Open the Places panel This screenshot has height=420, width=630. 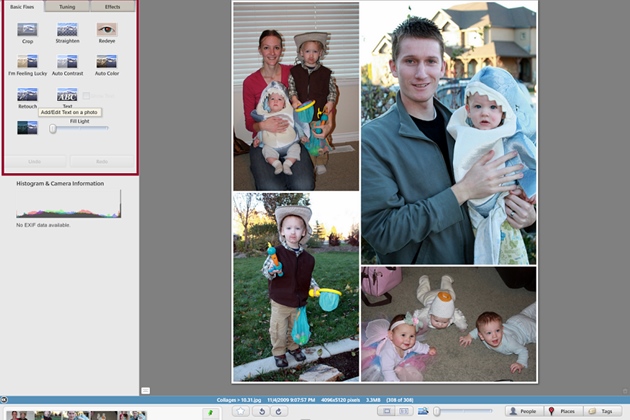click(x=561, y=411)
